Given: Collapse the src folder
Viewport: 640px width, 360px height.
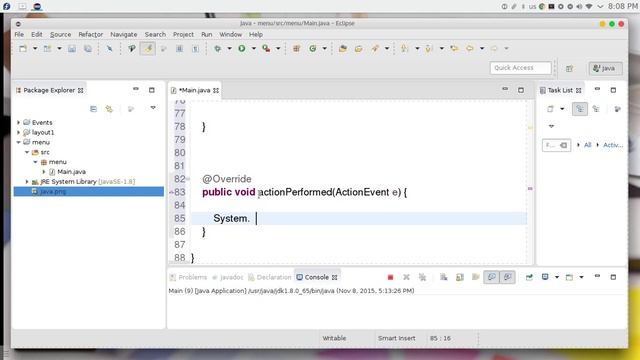Looking at the screenshot, I should point(27,152).
